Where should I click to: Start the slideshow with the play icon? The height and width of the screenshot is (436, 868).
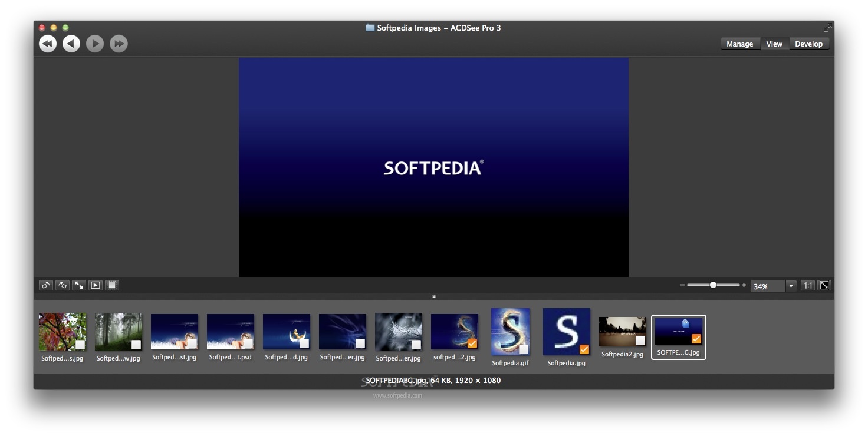coord(96,285)
